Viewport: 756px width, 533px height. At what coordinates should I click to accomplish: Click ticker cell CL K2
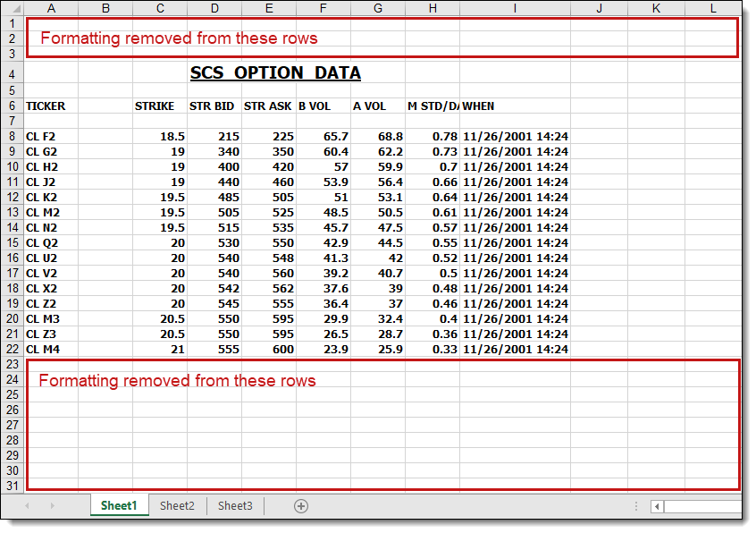click(51, 198)
